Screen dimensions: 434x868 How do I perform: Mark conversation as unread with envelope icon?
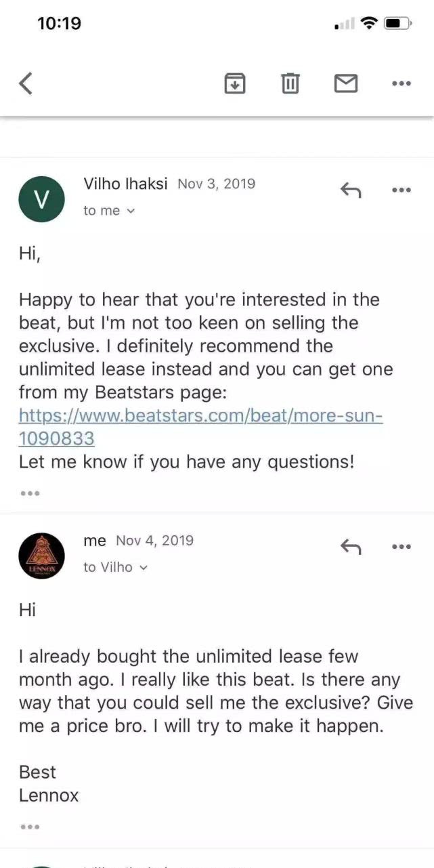(346, 84)
